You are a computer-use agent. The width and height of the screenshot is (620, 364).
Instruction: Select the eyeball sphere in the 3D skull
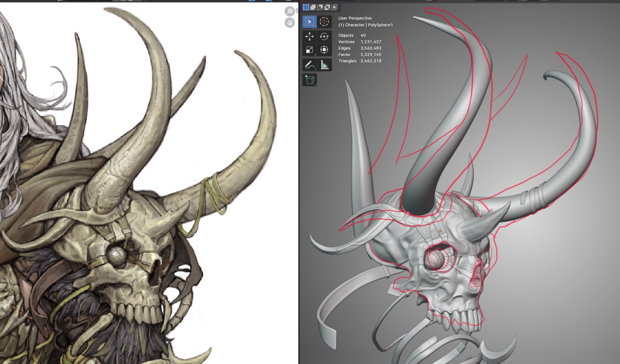pyautogui.click(x=436, y=259)
